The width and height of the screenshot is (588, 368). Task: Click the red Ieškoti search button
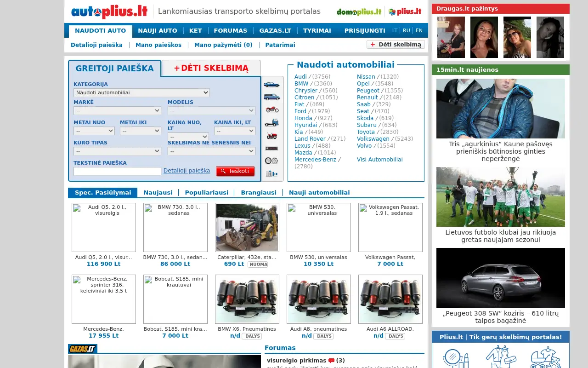tap(235, 171)
